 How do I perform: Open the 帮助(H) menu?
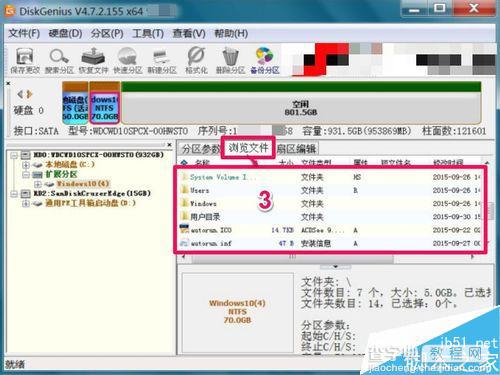point(231,33)
